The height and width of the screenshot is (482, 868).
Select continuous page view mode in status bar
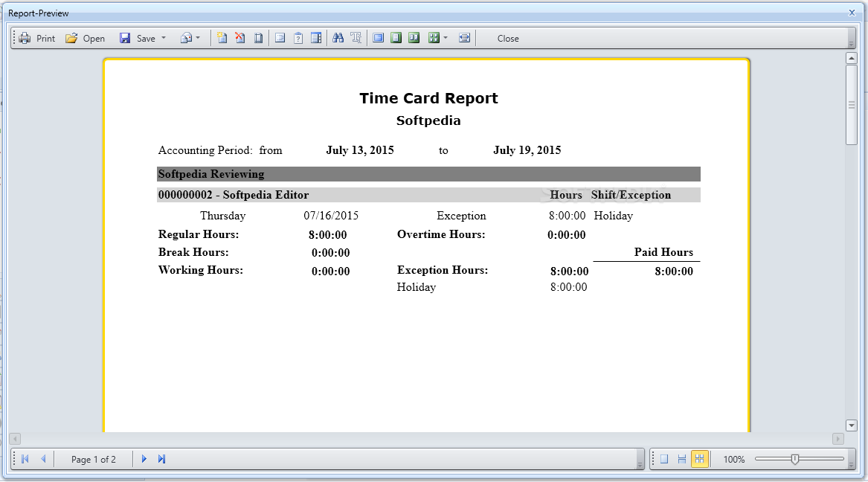682,459
